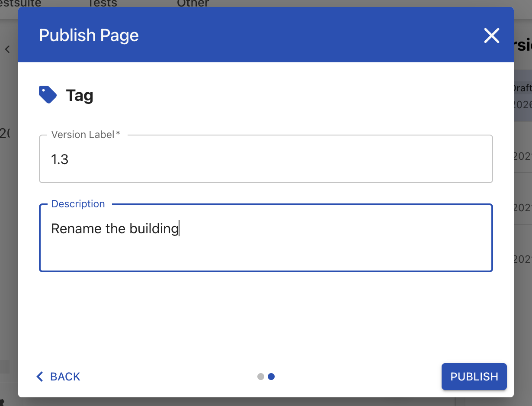532x406 pixels.
Task: Select the gray first step dot
Action: pos(260,377)
